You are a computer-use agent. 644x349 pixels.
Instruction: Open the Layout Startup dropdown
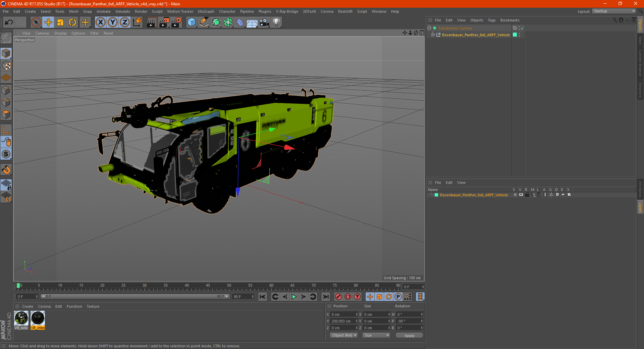[614, 11]
